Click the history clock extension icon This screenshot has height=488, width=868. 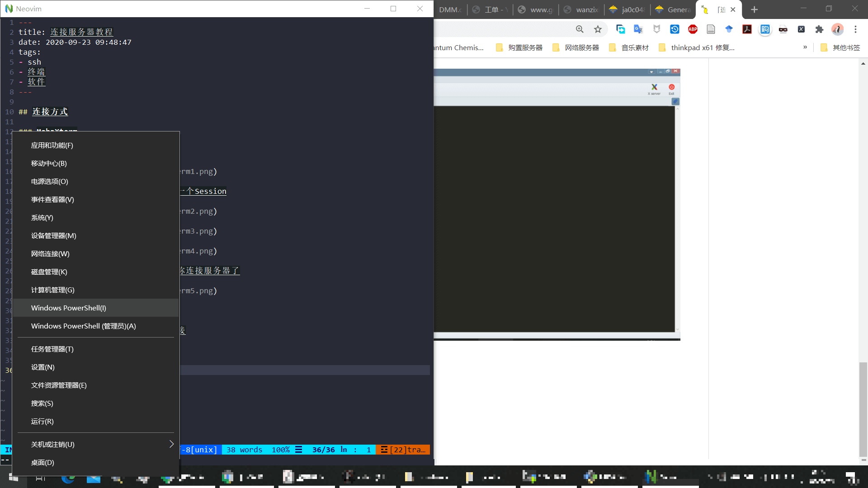pos(675,29)
